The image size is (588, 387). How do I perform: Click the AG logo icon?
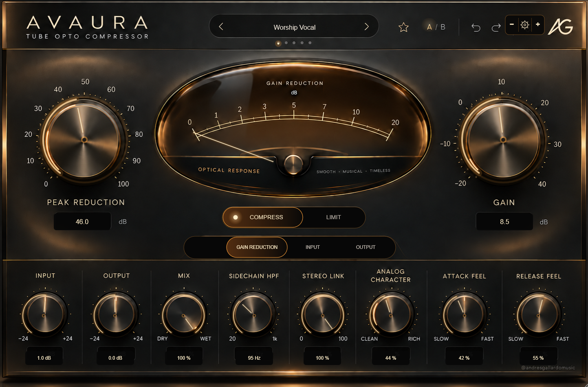tap(561, 27)
